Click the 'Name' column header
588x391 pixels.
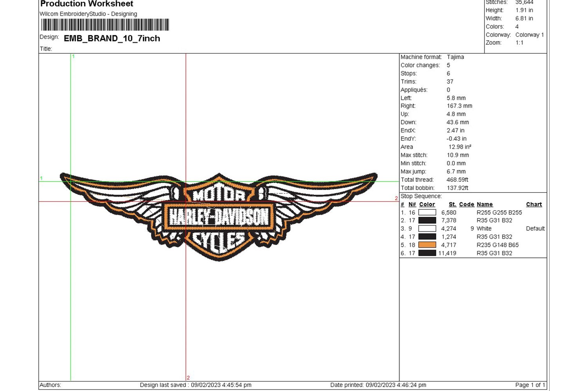pyautogui.click(x=485, y=205)
